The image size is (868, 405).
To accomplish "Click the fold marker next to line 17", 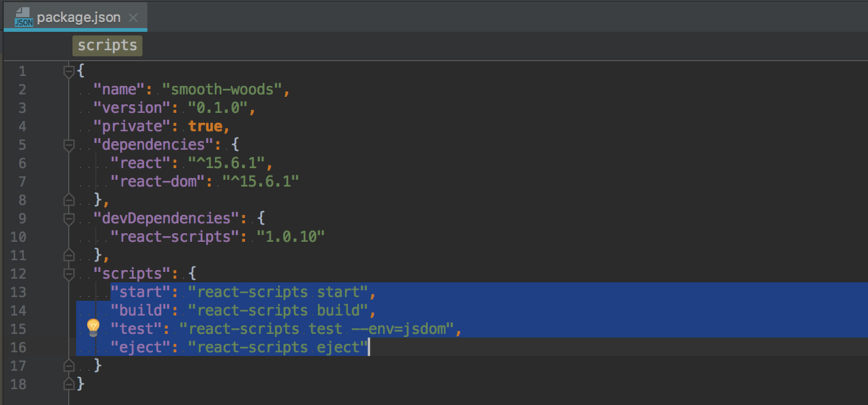I will [69, 365].
